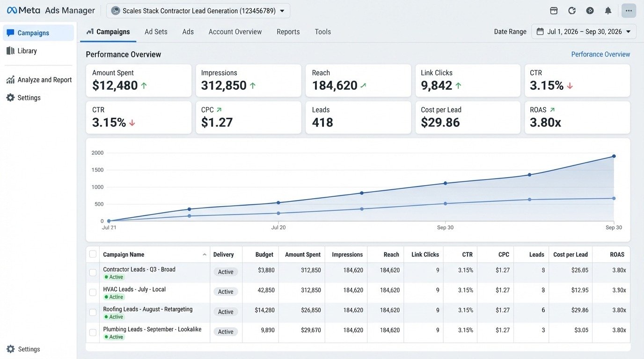Image resolution: width=644 pixels, height=359 pixels.
Task: Click red down arrow in CTR card next to CPC
Action: [132, 122]
